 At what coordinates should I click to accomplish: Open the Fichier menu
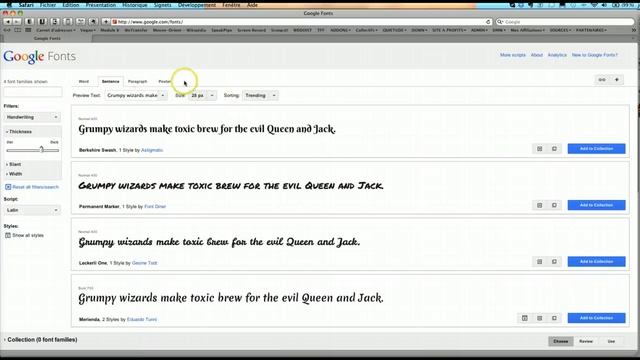point(48,5)
